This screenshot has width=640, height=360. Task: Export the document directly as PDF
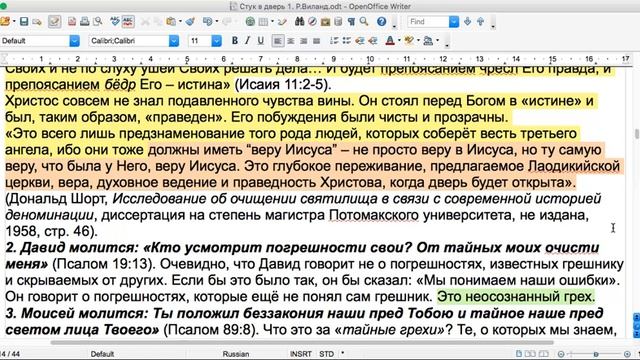72,22
